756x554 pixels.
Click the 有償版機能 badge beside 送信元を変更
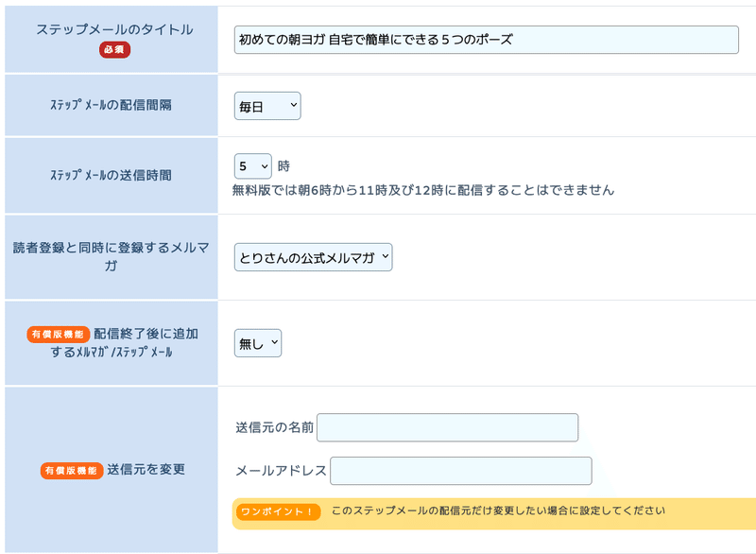coord(71,470)
